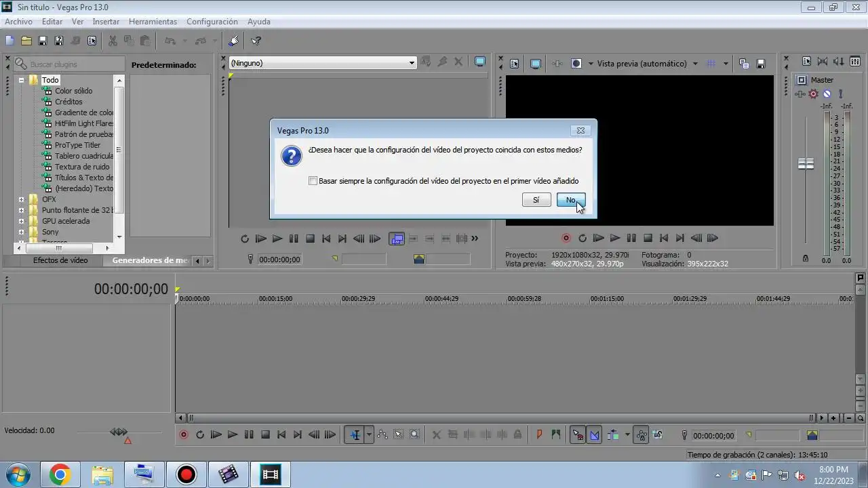Click the What's This help cursor icon
The height and width of the screenshot is (488, 868).
click(x=256, y=41)
